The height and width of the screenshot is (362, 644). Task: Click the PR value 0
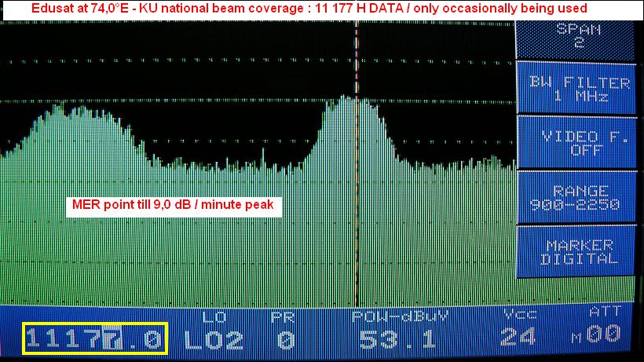coord(285,340)
